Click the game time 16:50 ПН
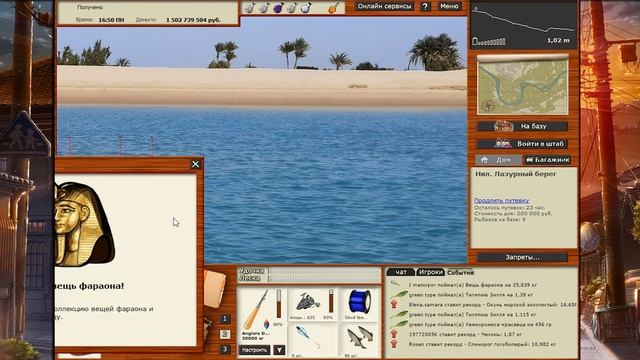Screen dimensions: 640x360 111,20
